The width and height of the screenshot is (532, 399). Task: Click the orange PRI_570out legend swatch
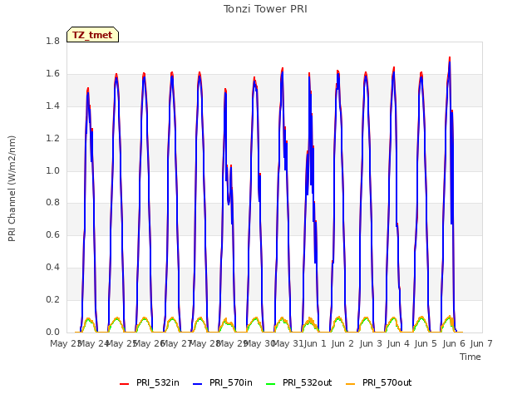click(x=351, y=384)
